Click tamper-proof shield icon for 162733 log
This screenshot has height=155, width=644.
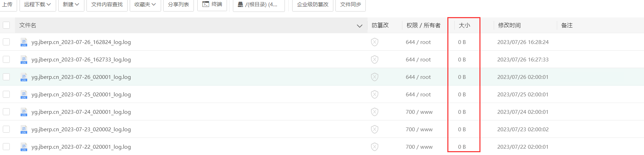click(x=374, y=60)
